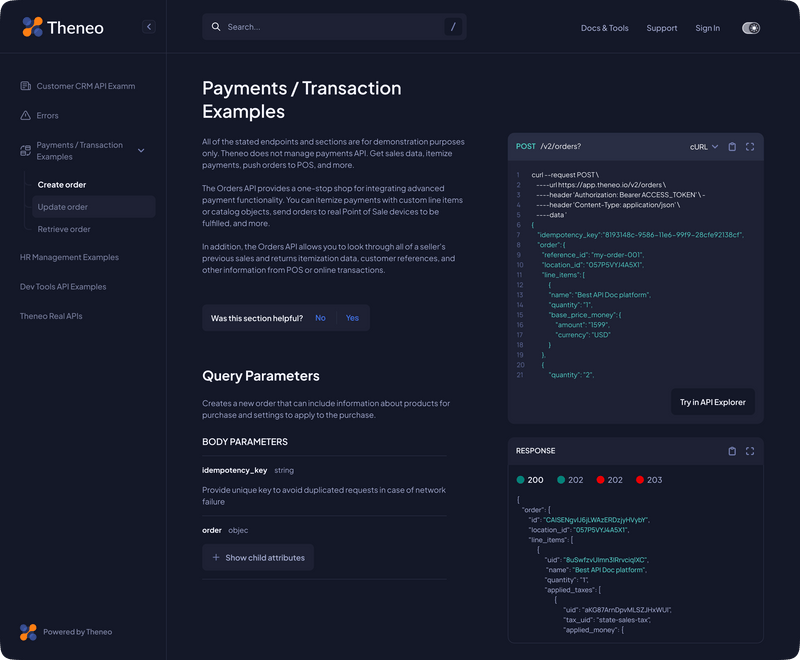The width and height of the screenshot is (800, 660).
Task: Expand the response panel to fullscreen
Action: tap(750, 451)
